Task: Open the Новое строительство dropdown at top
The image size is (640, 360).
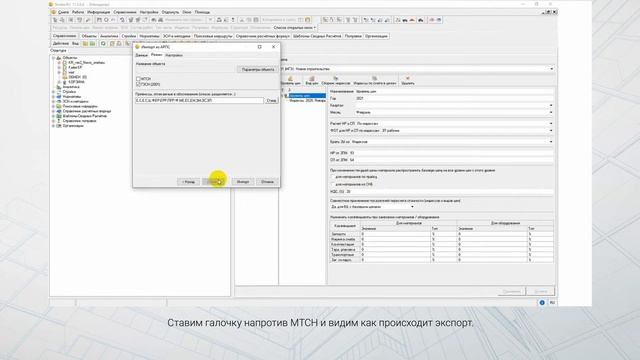Action: pyautogui.click(x=551, y=69)
